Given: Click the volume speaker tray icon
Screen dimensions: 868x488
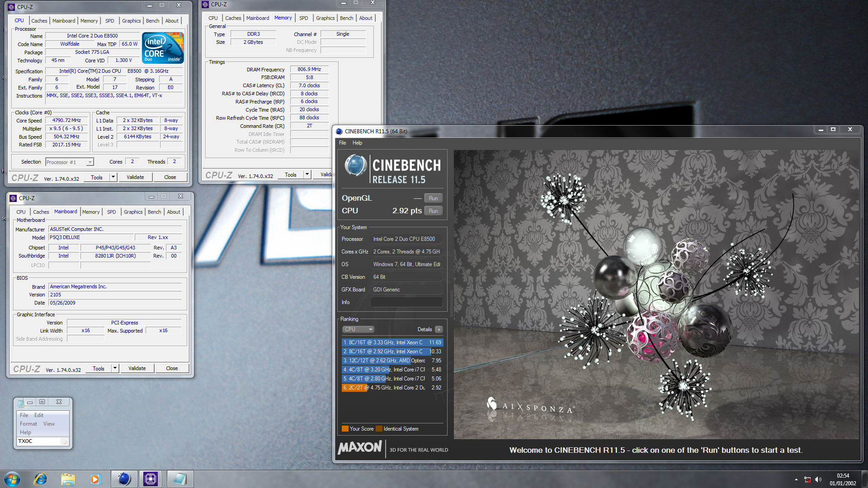Looking at the screenshot, I should coord(818,479).
